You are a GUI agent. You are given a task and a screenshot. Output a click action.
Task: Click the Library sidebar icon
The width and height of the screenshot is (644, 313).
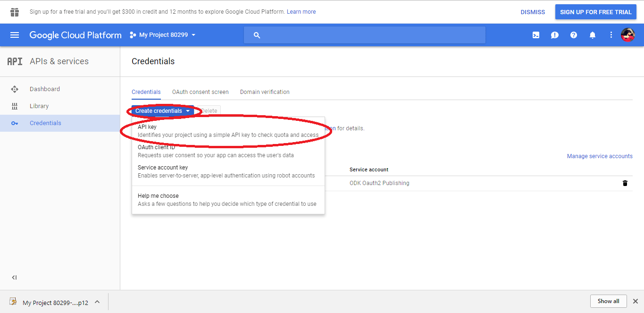click(x=15, y=106)
